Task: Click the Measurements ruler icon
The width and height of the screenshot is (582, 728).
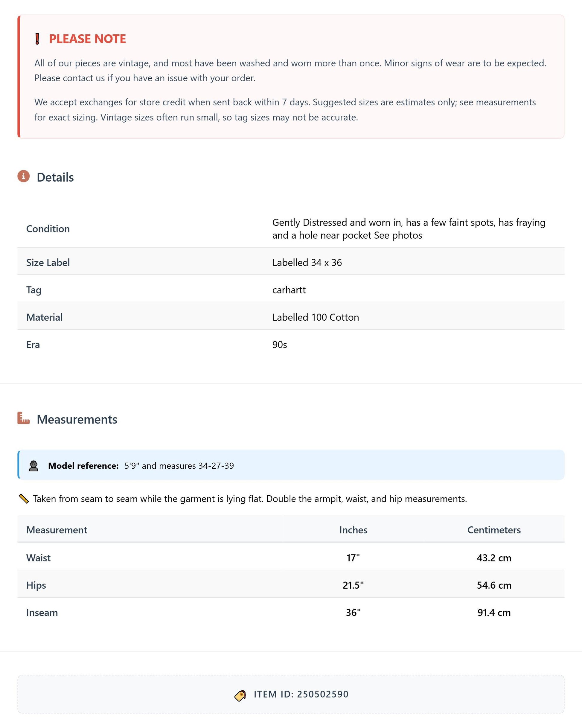Action: click(x=24, y=418)
